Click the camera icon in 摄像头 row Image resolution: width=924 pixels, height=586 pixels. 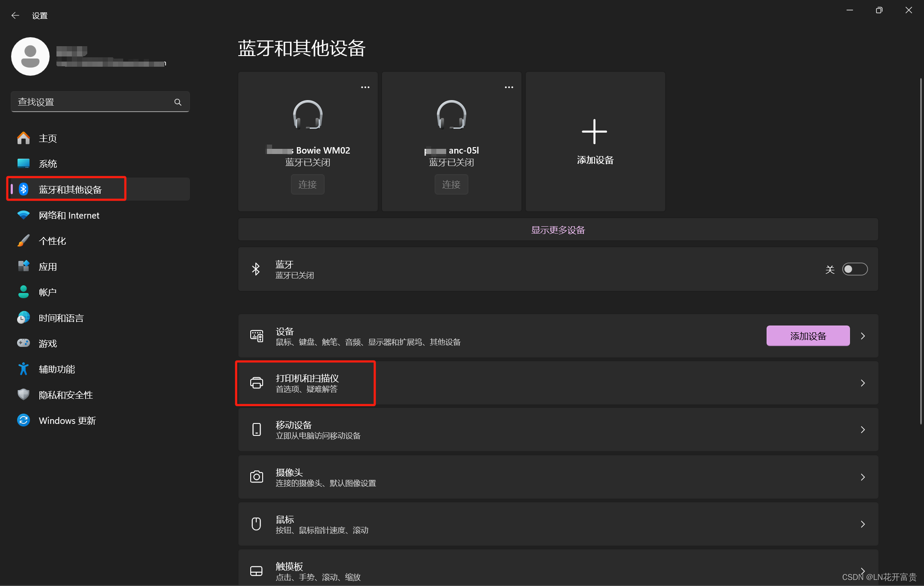[x=256, y=477]
